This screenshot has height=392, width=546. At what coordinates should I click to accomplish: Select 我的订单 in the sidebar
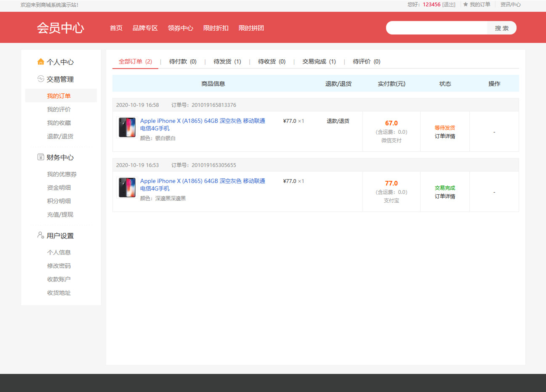59,96
